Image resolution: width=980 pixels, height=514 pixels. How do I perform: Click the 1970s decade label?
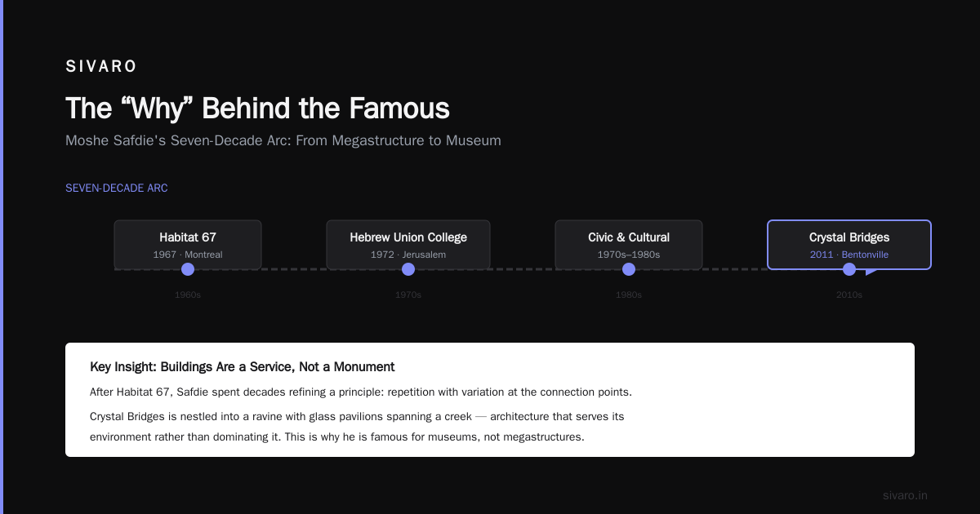(x=408, y=295)
